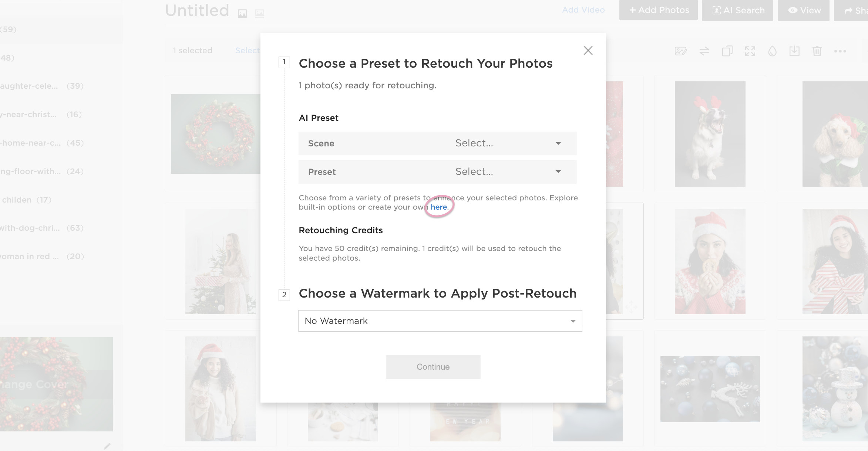Click the expand fullscreen arrows icon
Image resolution: width=868 pixels, height=451 pixels.
tap(750, 51)
